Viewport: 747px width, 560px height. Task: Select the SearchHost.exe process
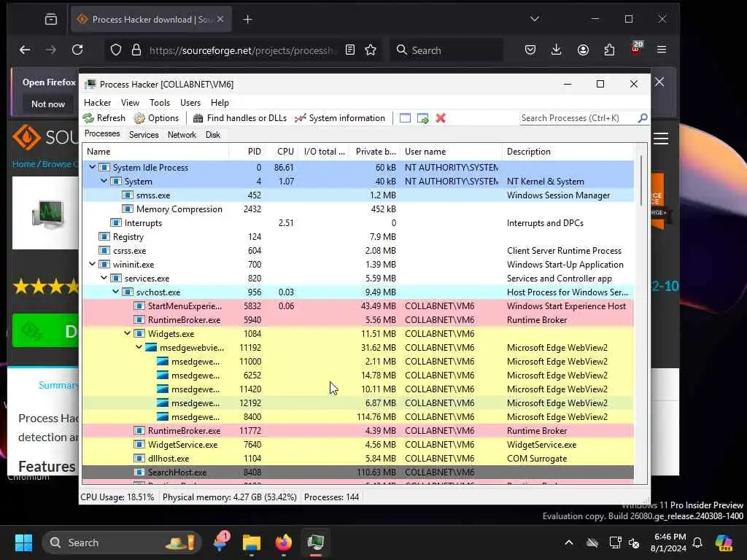pyautogui.click(x=358, y=472)
